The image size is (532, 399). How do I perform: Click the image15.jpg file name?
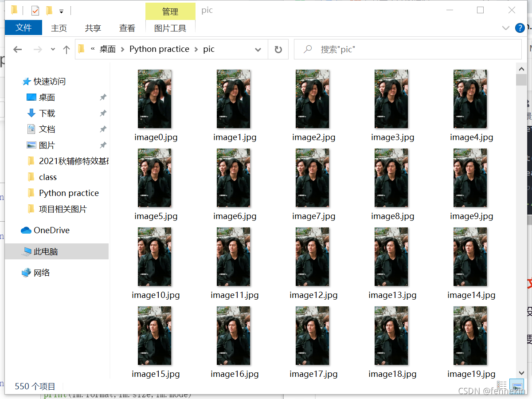156,374
